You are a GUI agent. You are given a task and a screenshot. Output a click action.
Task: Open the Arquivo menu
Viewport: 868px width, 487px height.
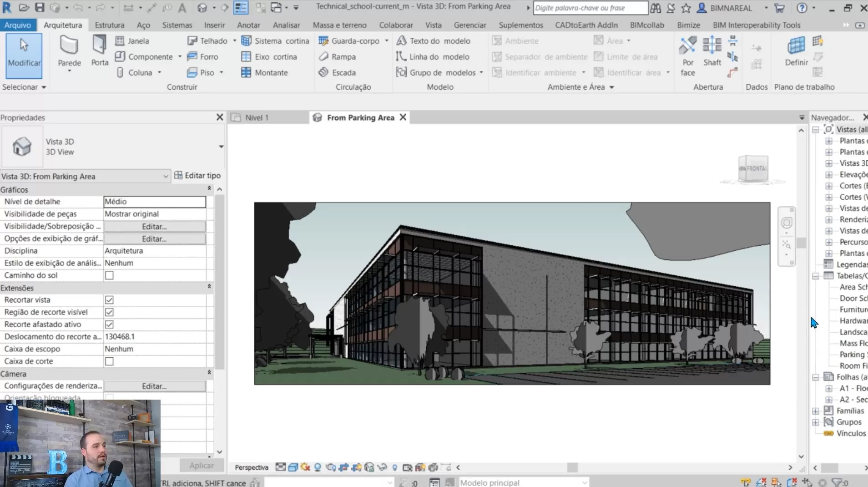tap(18, 25)
